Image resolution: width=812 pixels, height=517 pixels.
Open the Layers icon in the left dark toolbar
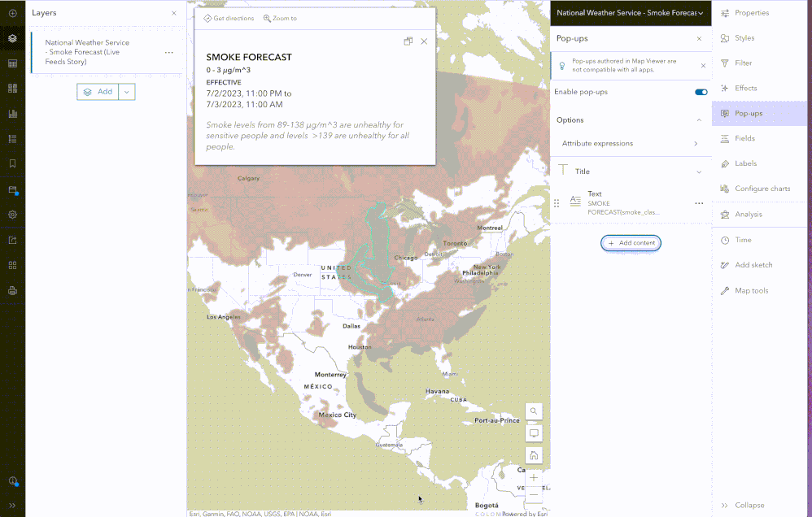tap(12, 38)
